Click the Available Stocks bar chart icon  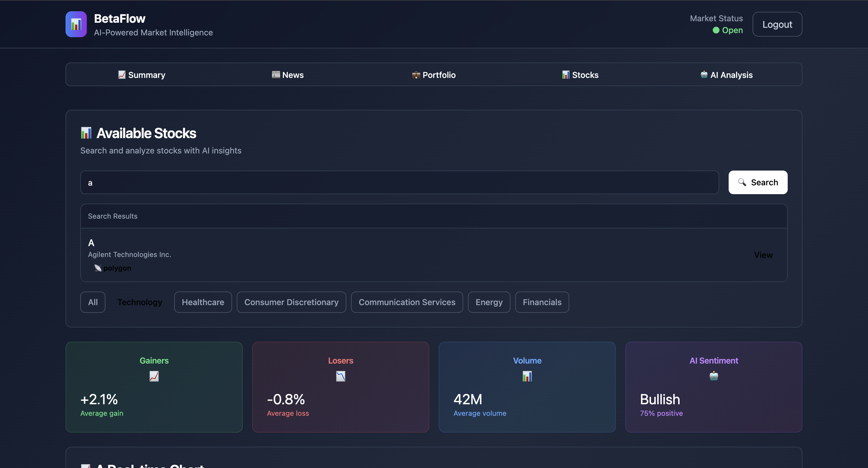(x=86, y=133)
